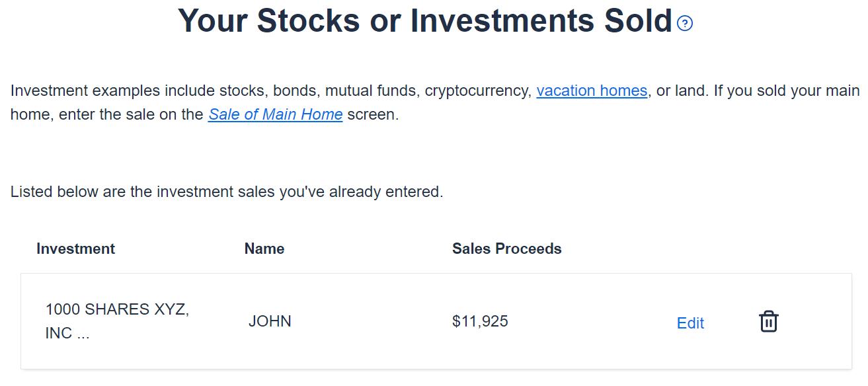Viewport: 868px width, 386px height.
Task: Click the Sales Proceeds column header
Action: pyautogui.click(x=506, y=249)
